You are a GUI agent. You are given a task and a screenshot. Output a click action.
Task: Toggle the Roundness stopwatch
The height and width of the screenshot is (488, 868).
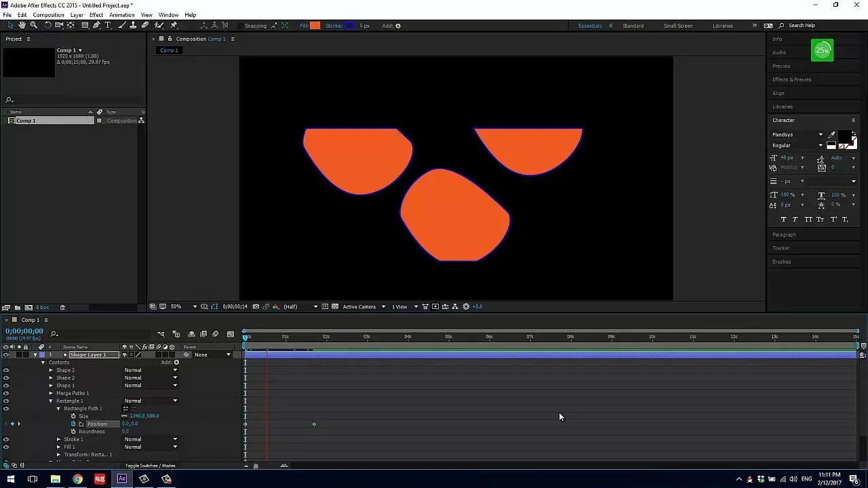pos(73,431)
